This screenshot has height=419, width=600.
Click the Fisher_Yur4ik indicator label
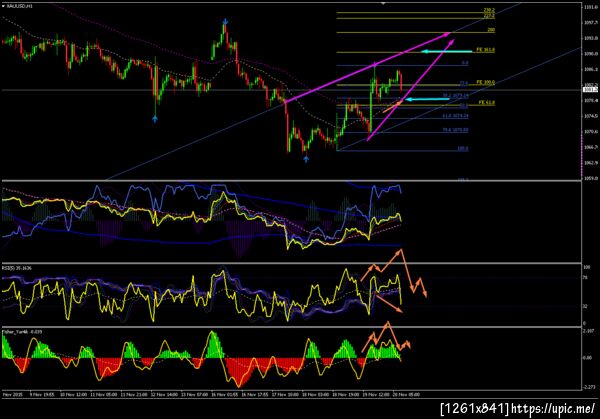click(21, 332)
